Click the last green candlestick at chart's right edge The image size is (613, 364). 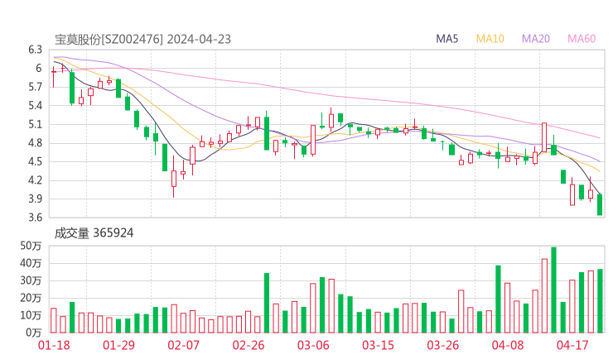(600, 204)
